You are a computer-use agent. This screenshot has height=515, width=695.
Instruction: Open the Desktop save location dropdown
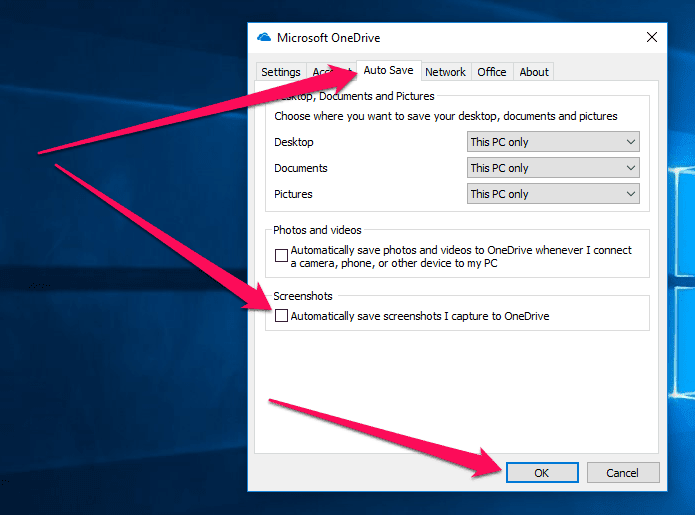[553, 142]
